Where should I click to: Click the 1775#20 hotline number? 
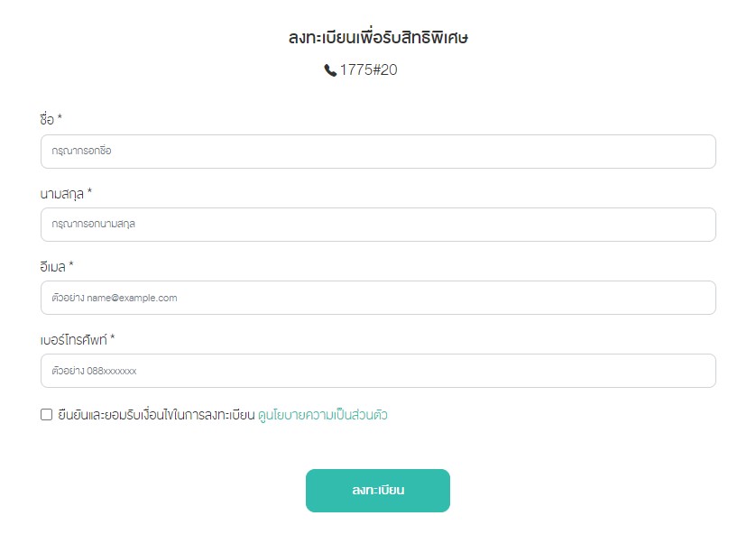tap(369, 69)
